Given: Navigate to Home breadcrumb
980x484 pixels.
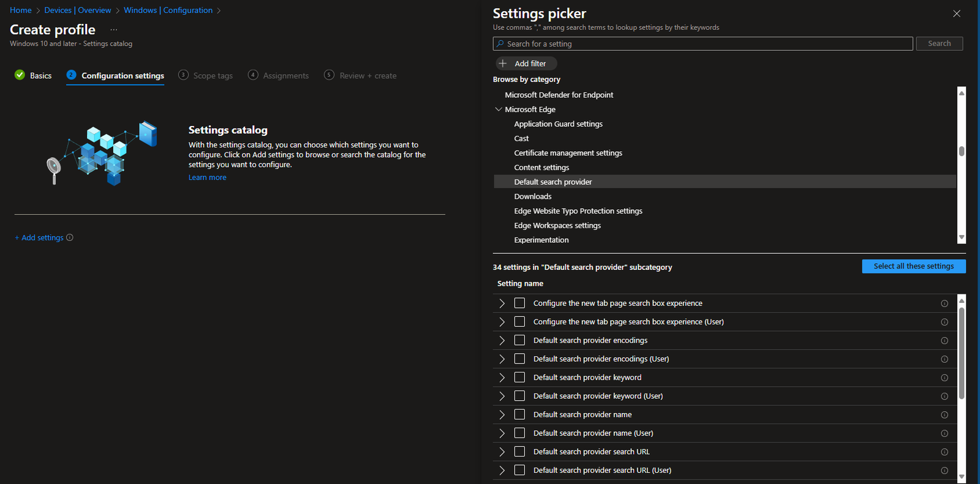Looking at the screenshot, I should point(21,10).
